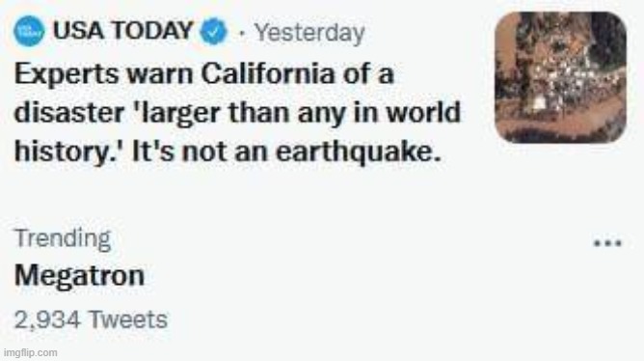Image resolution: width=644 pixels, height=361 pixels.
Task: Click the word "California" in the headline
Action: (x=268, y=73)
